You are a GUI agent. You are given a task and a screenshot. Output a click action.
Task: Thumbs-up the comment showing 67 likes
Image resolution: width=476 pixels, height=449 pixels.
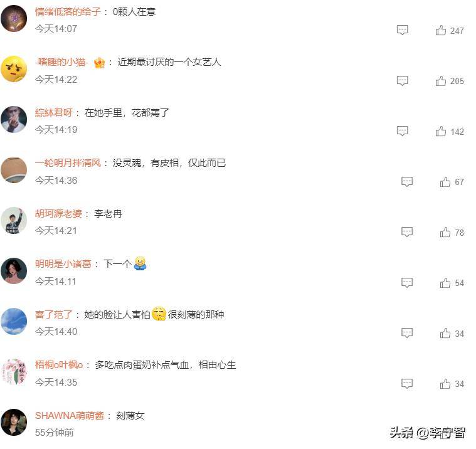[x=445, y=182]
